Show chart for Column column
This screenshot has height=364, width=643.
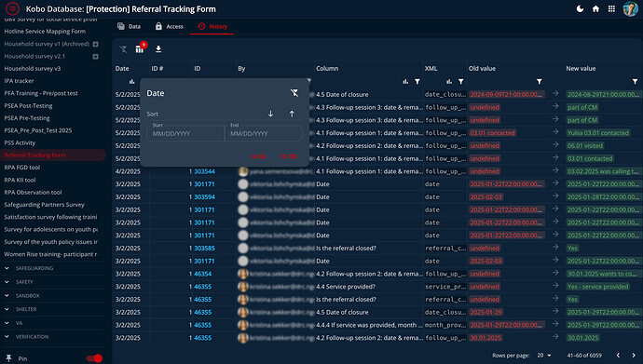pyautogui.click(x=405, y=82)
